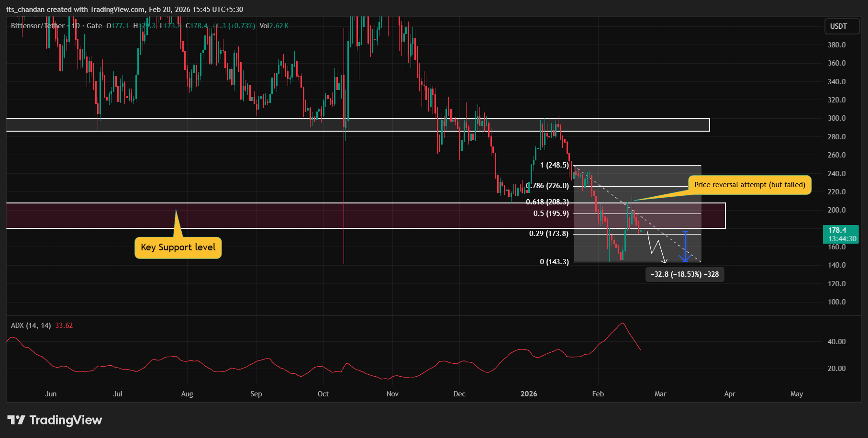The image size is (868, 438).
Task: Click the 20.00 ADX axis label
Action: (x=837, y=369)
